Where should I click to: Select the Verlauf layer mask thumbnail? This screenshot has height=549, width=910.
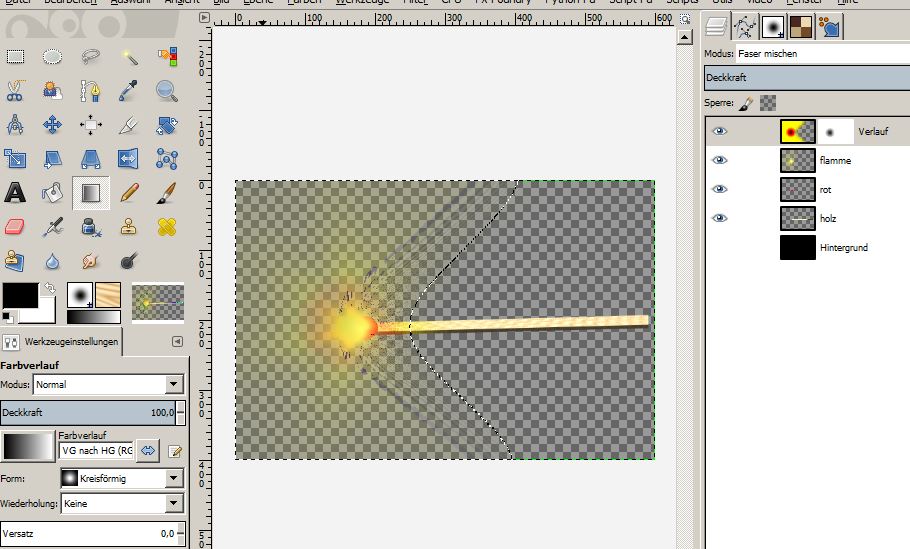(x=836, y=132)
